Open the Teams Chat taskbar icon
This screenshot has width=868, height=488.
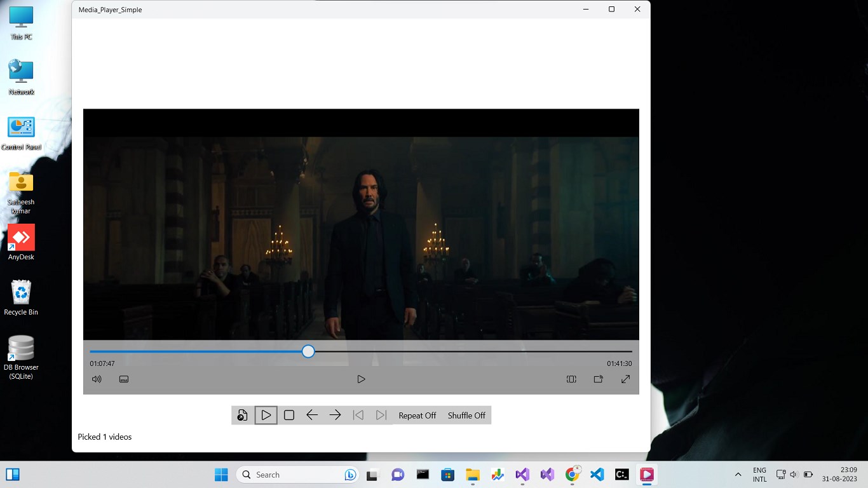pos(398,475)
